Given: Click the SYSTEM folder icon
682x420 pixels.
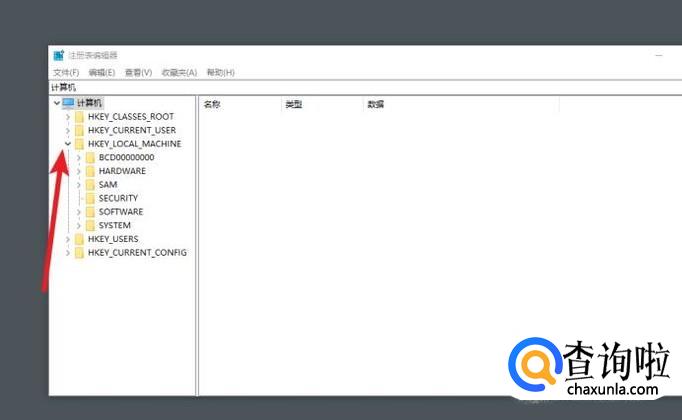Looking at the screenshot, I should coord(90,226).
